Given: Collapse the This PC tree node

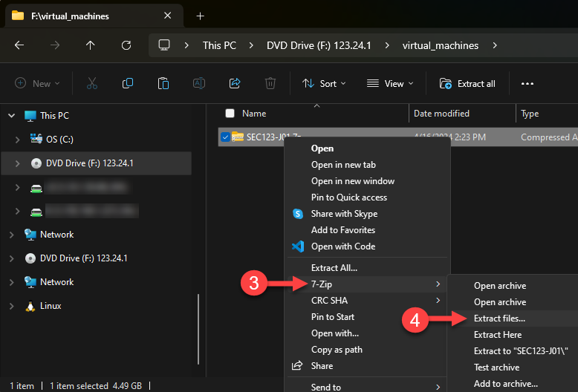Looking at the screenshot, I should (x=10, y=116).
